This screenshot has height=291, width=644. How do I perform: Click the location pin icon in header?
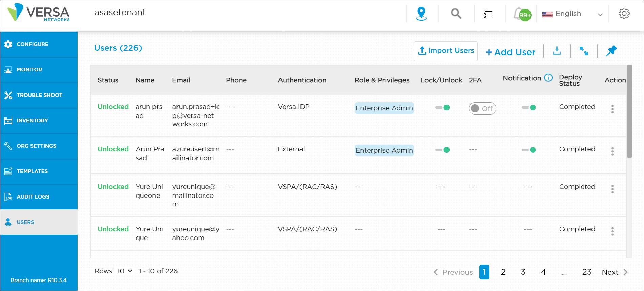click(x=421, y=14)
